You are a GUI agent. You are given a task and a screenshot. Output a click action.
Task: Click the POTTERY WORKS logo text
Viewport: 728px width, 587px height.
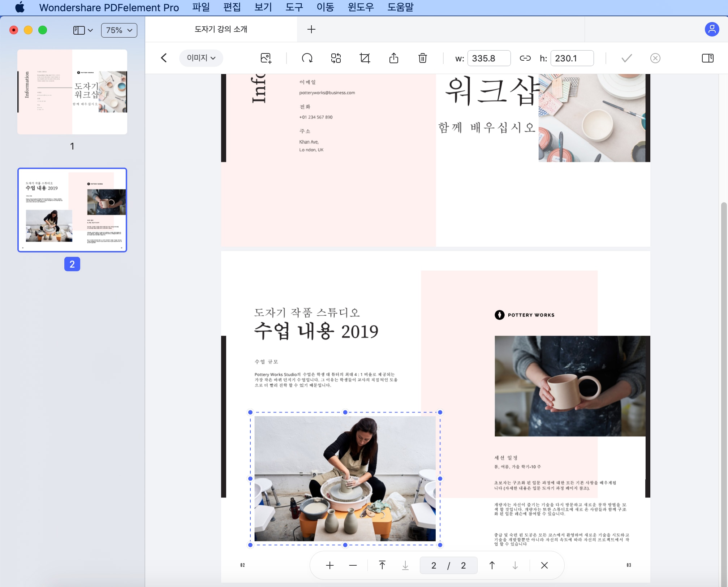click(x=531, y=315)
